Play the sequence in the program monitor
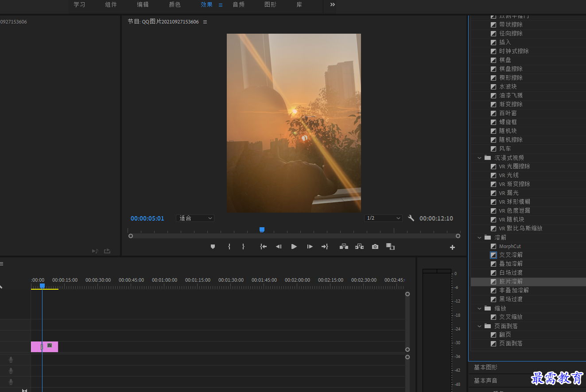 (x=294, y=247)
